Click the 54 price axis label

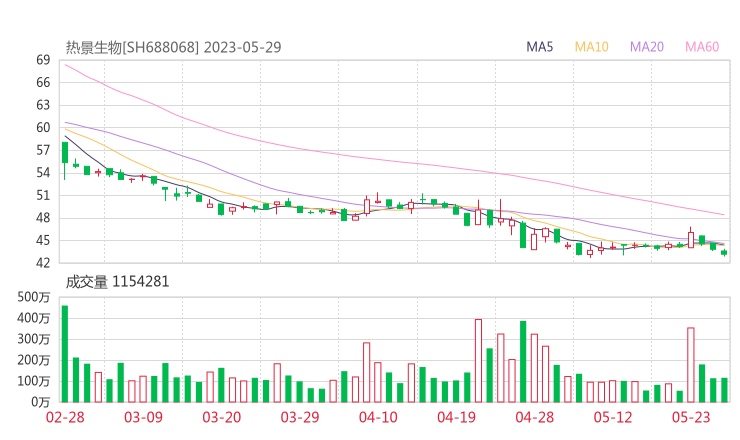tap(43, 173)
